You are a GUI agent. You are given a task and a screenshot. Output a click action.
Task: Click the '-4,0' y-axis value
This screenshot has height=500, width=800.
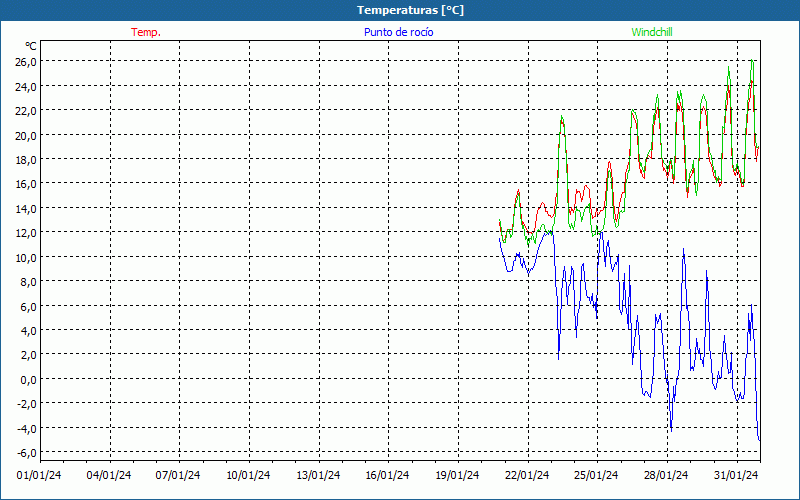click(x=27, y=429)
